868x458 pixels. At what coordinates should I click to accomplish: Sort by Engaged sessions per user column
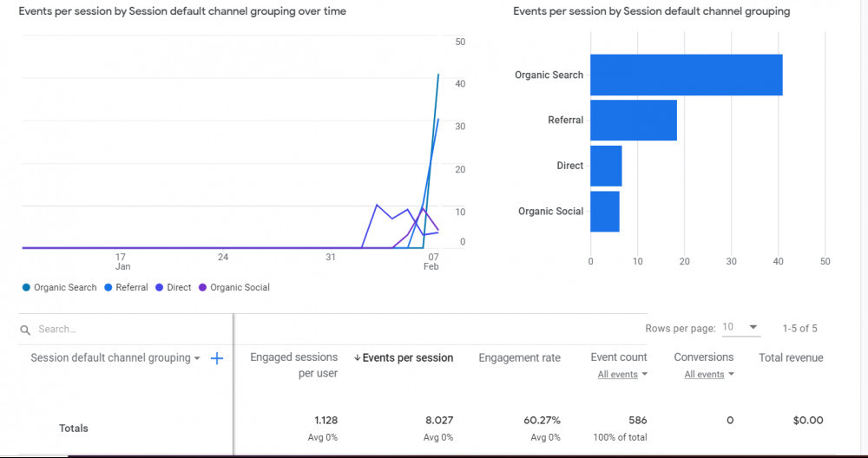point(293,365)
